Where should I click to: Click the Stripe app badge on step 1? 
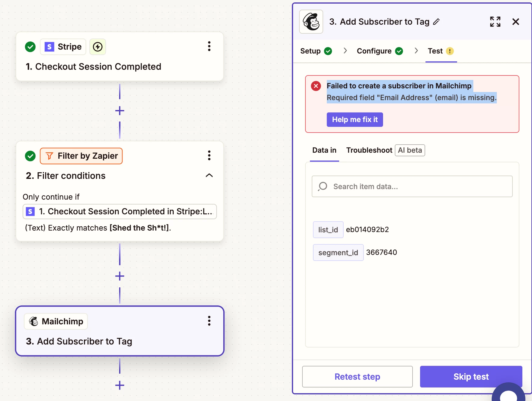pos(63,47)
